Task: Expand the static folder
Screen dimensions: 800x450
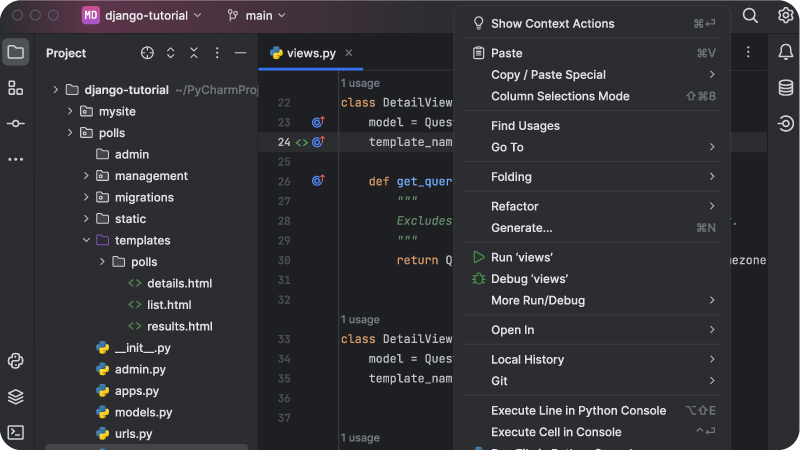Action: tap(86, 218)
